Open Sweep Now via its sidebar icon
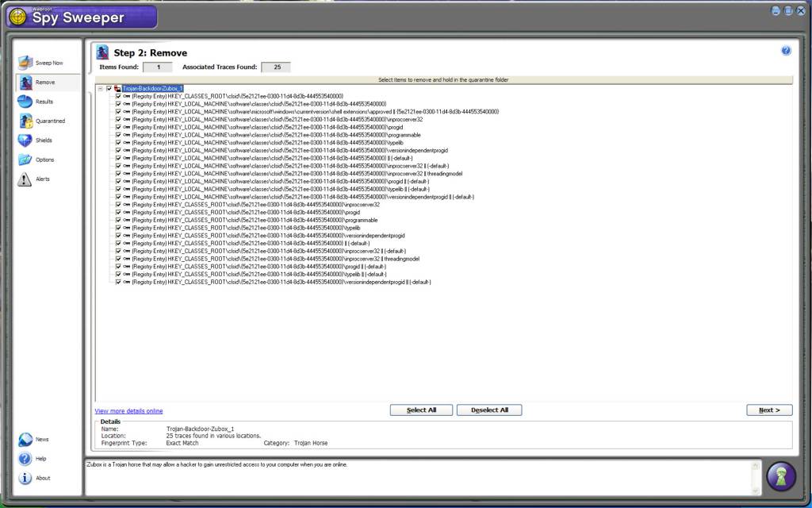Screen dimensions: 812x508 click(x=25, y=63)
